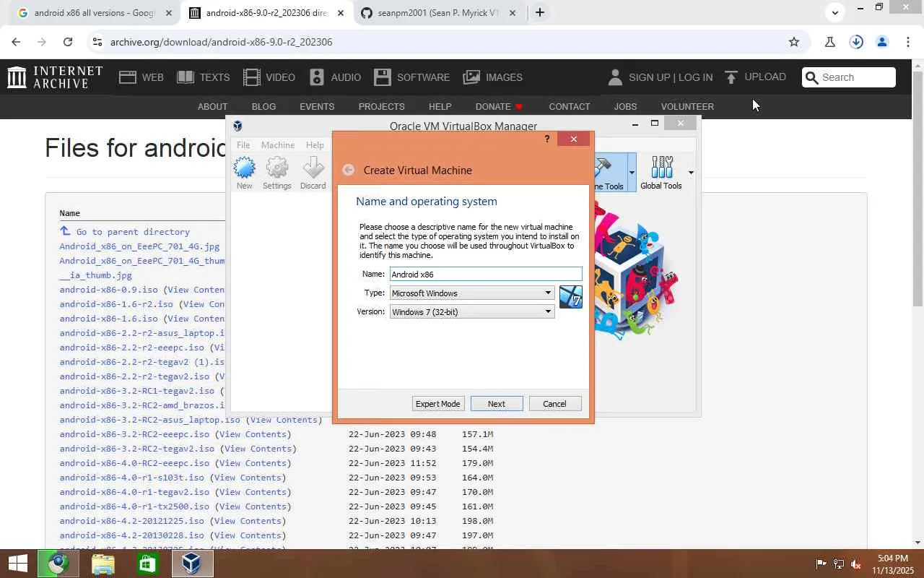Open the __ia_thumb.jpg file link

coord(95,275)
